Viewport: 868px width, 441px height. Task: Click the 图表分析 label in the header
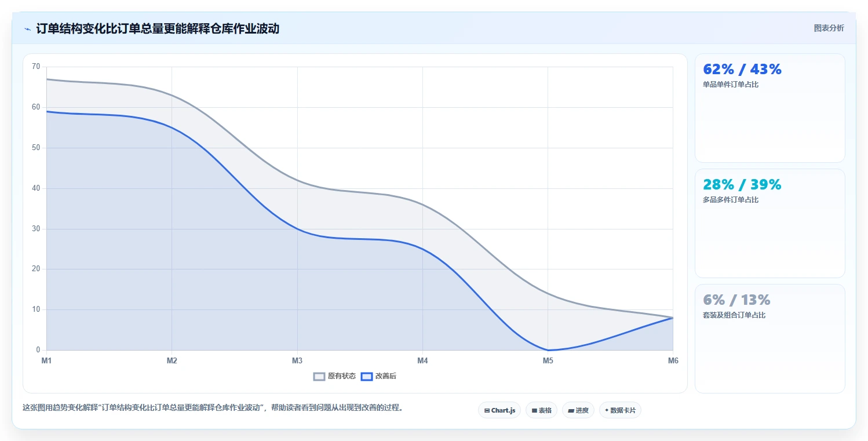pyautogui.click(x=829, y=28)
